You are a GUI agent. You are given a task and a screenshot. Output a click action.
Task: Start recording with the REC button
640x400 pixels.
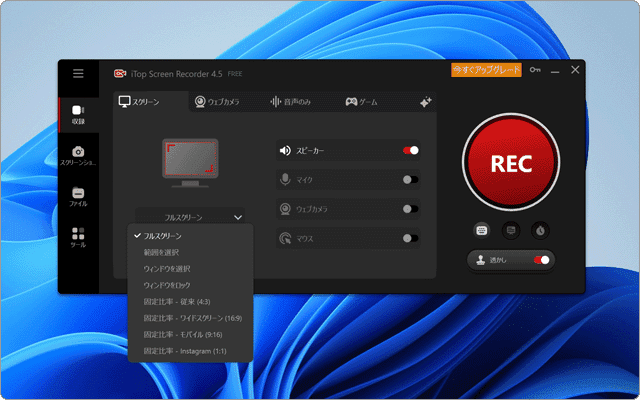(511, 162)
